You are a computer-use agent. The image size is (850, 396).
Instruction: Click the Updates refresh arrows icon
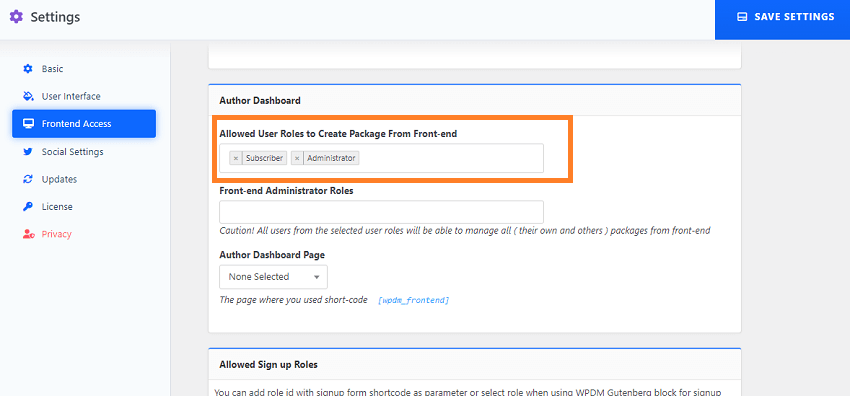pyautogui.click(x=28, y=179)
